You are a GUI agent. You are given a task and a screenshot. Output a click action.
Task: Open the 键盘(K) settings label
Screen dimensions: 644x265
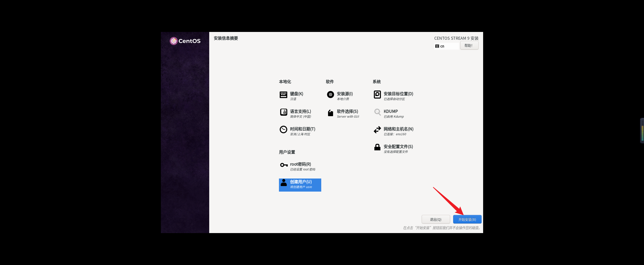point(296,94)
